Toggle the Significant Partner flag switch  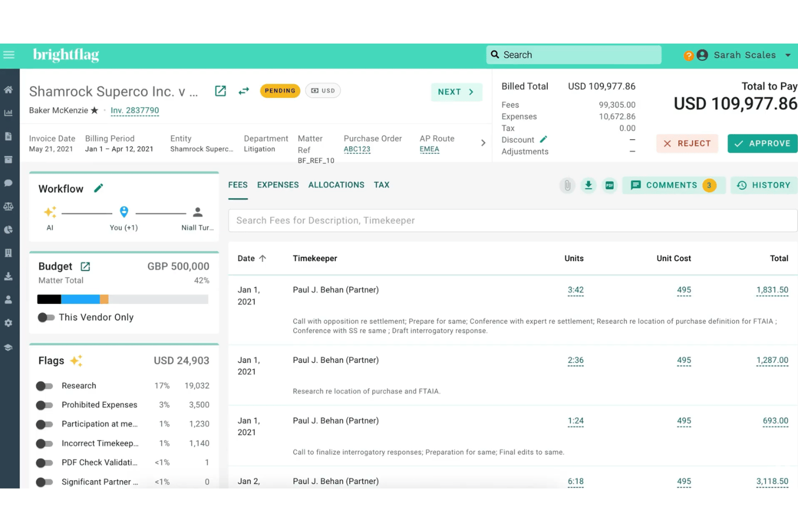tap(44, 482)
